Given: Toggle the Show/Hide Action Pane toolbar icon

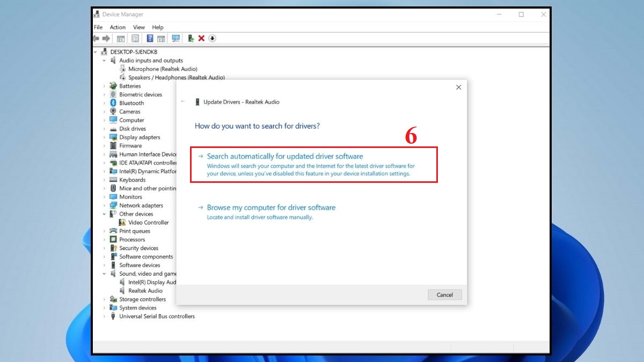Looking at the screenshot, I should 161,38.
